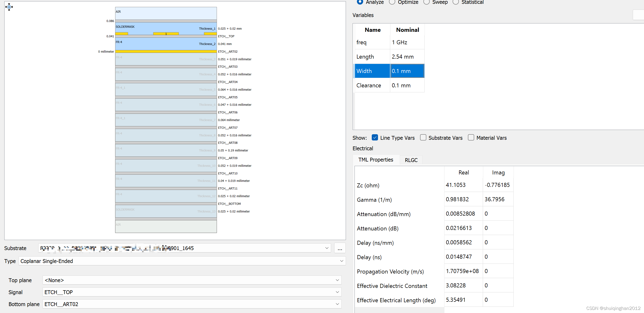This screenshot has height=313, width=644.
Task: Open the Signal ETCH__TOP dropdown
Action: tap(337, 292)
